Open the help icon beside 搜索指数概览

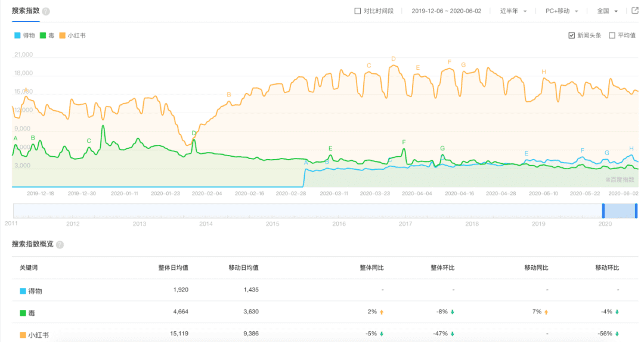60,245
